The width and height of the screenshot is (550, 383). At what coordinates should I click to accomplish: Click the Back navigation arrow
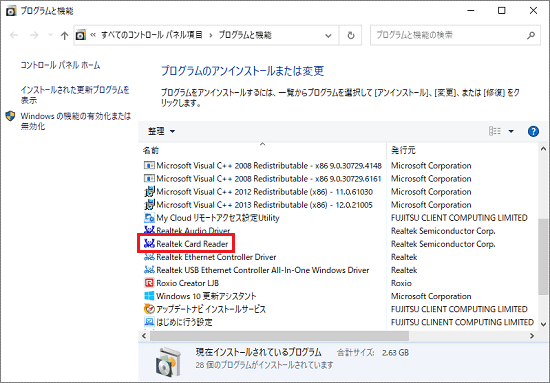pos(14,35)
